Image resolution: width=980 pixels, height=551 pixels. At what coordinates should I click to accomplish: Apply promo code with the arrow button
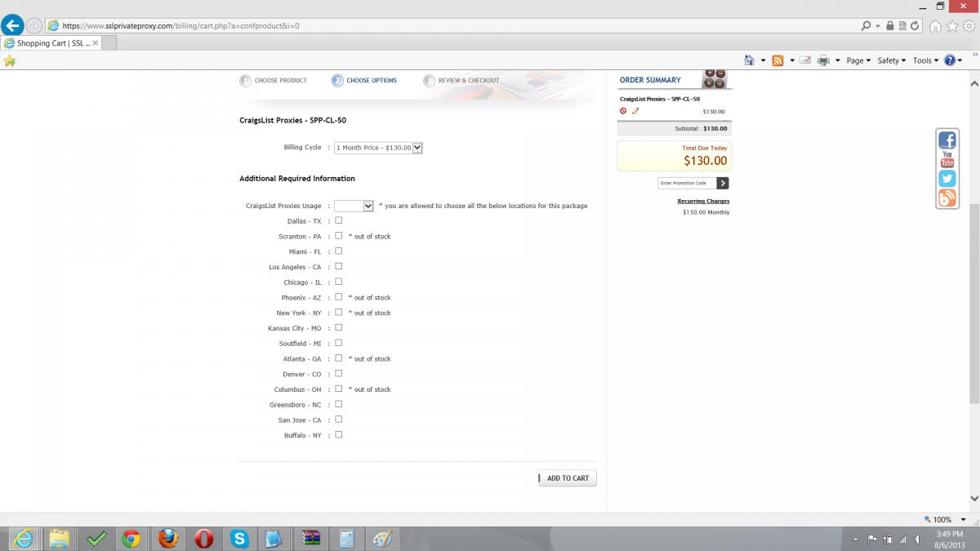pyautogui.click(x=723, y=183)
